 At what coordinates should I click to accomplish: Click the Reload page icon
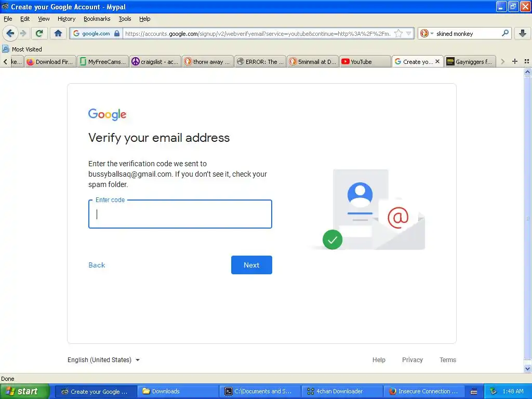click(x=39, y=33)
